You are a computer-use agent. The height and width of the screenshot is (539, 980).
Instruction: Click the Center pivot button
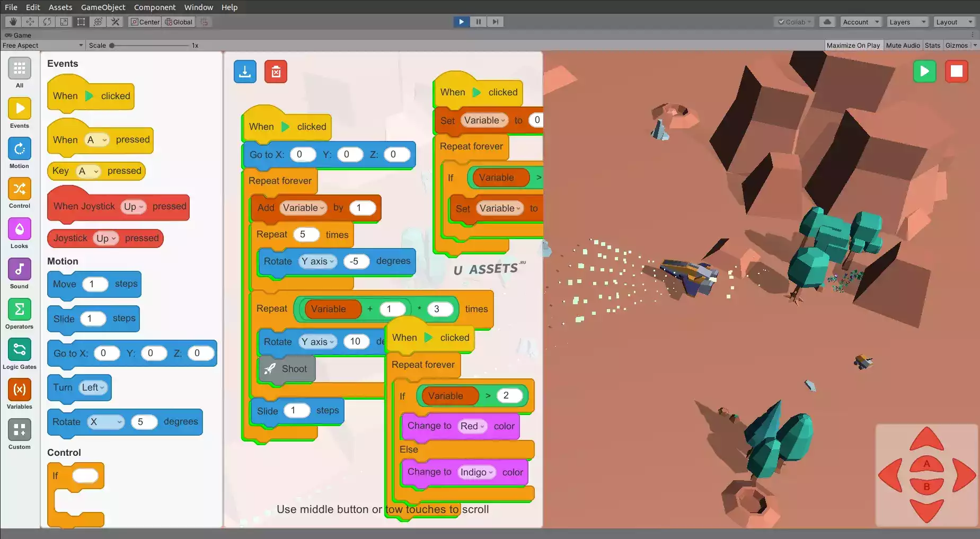(x=145, y=22)
